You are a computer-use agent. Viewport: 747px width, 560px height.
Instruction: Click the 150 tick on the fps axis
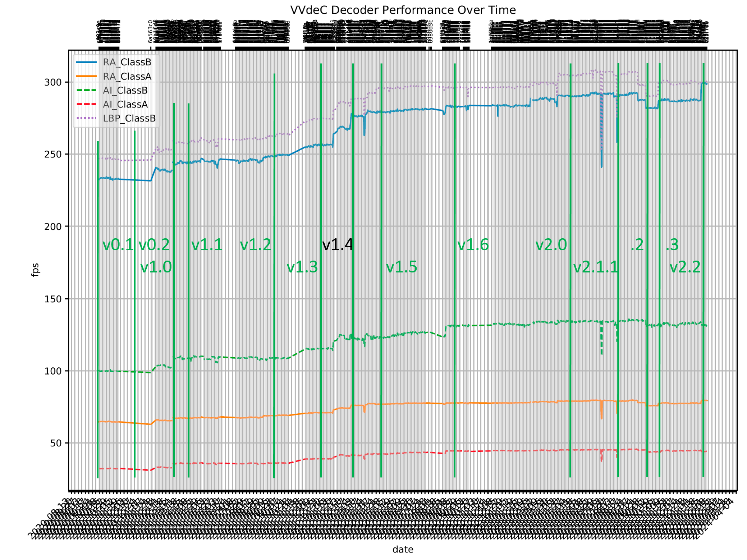point(53,299)
